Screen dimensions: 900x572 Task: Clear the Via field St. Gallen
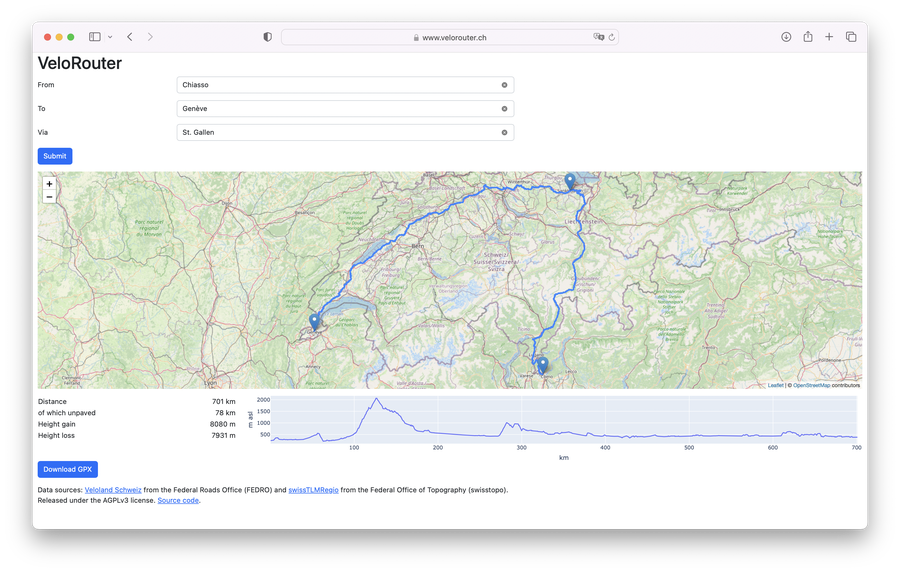[x=504, y=132]
